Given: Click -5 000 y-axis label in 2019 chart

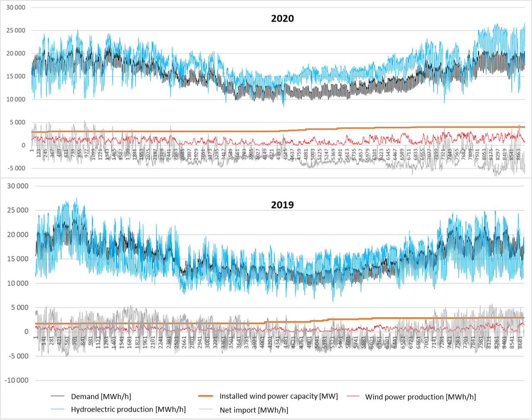Looking at the screenshot, I should 19,356.
